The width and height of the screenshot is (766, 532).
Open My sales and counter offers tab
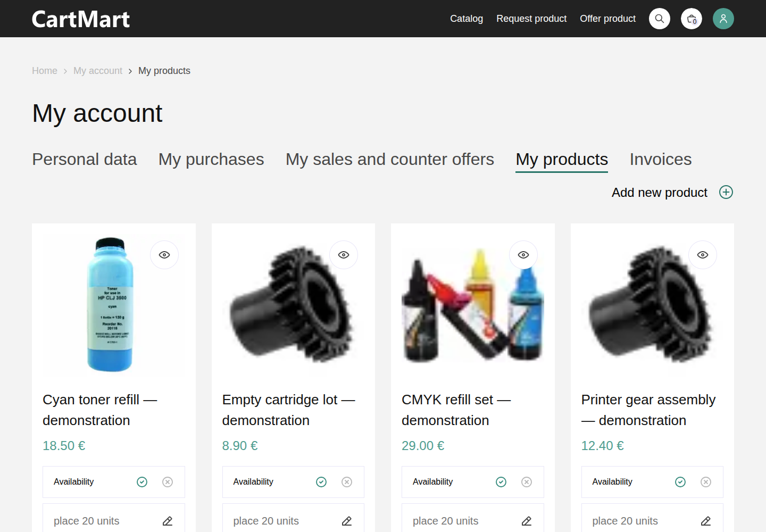point(390,159)
